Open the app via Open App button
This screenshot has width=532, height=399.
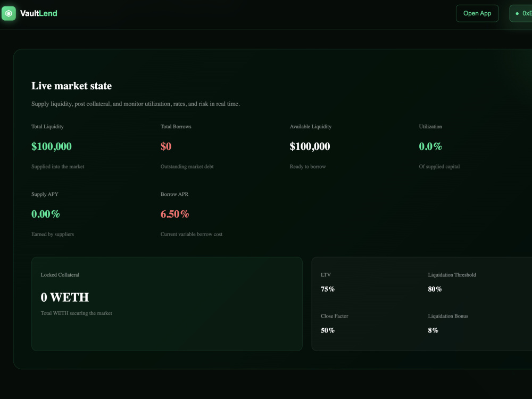(477, 13)
